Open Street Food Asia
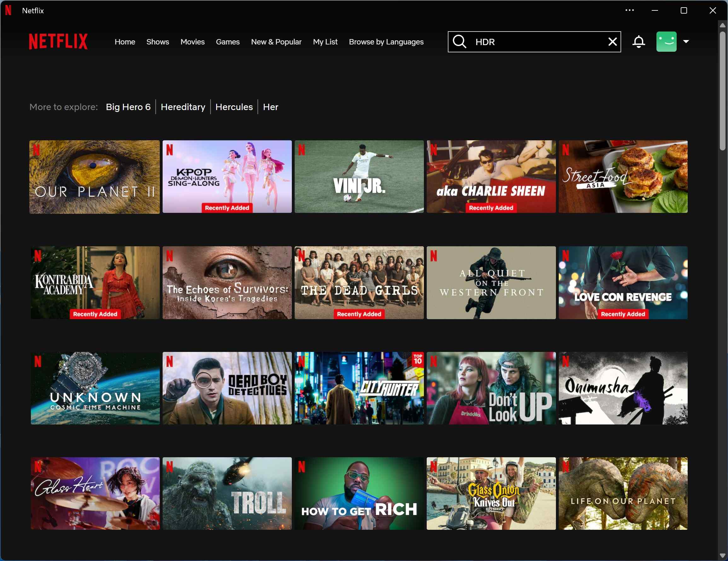 tap(623, 177)
